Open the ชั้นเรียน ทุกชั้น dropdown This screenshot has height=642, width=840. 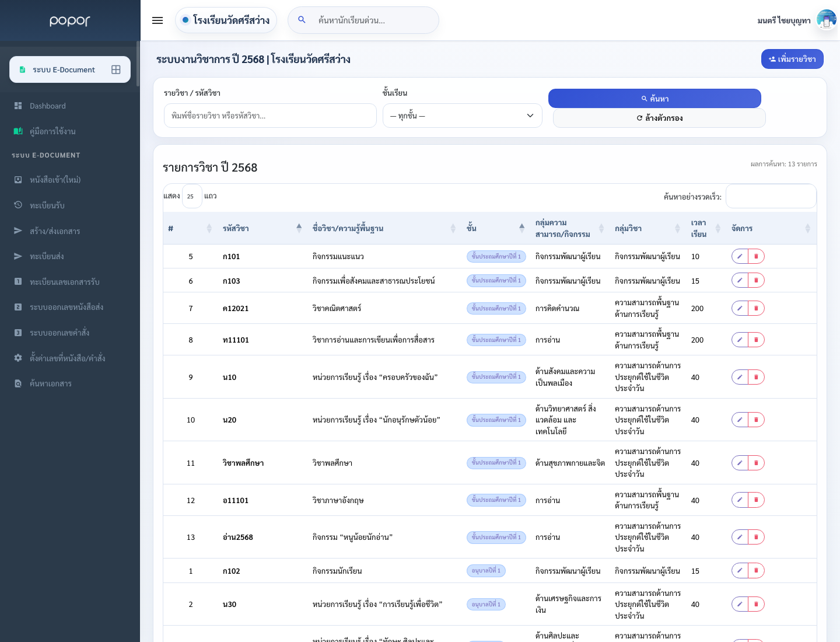(x=463, y=116)
